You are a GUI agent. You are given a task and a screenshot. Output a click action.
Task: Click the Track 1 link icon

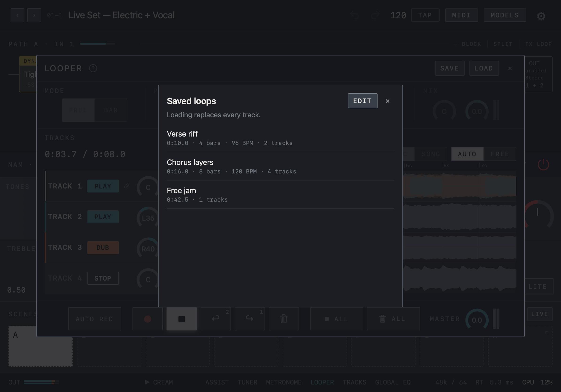point(127,186)
